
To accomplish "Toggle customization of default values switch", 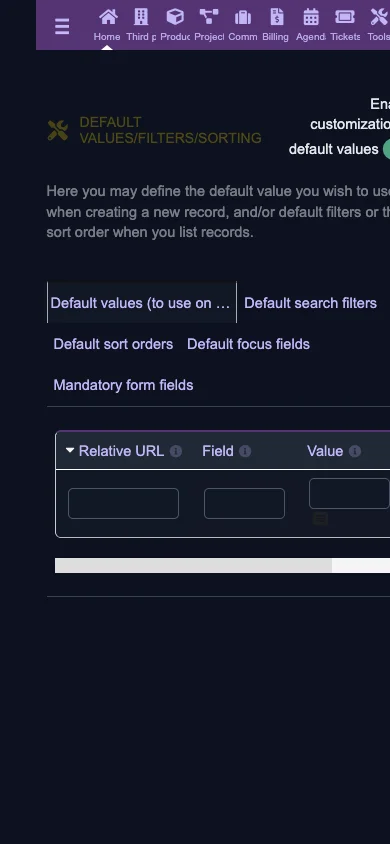I will click(386, 149).
